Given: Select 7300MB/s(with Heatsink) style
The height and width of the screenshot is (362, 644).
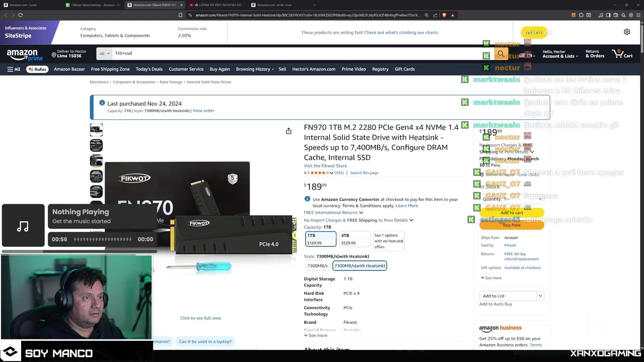Looking at the screenshot, I should click(x=360, y=265).
